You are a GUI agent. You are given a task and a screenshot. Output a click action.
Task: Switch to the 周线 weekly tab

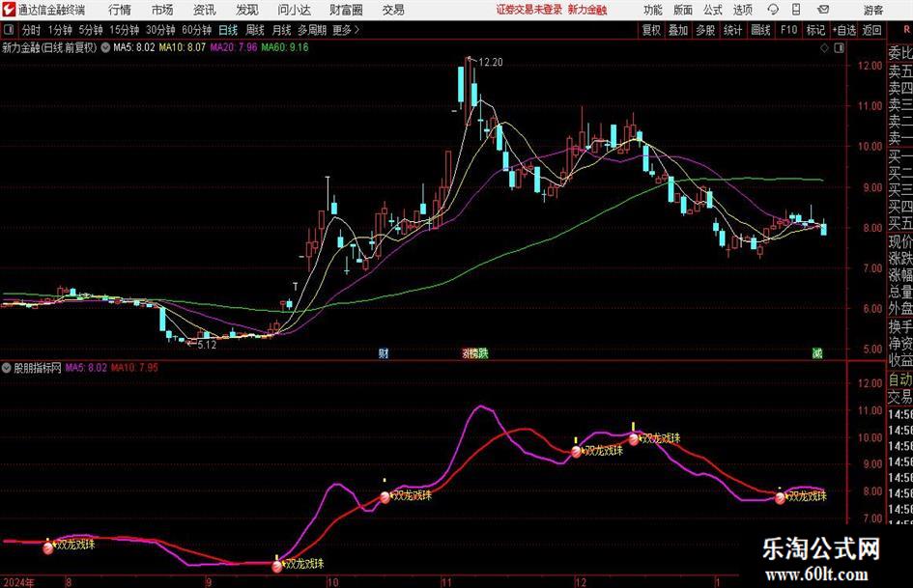click(x=255, y=30)
